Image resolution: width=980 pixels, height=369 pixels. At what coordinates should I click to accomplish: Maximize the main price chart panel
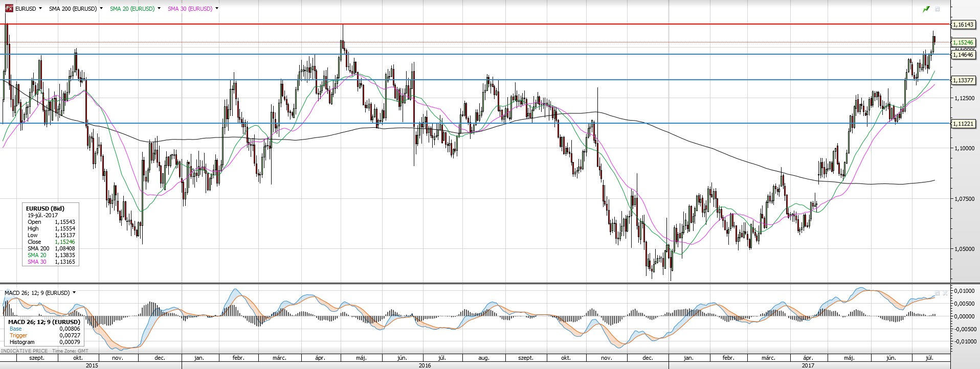(938, 9)
